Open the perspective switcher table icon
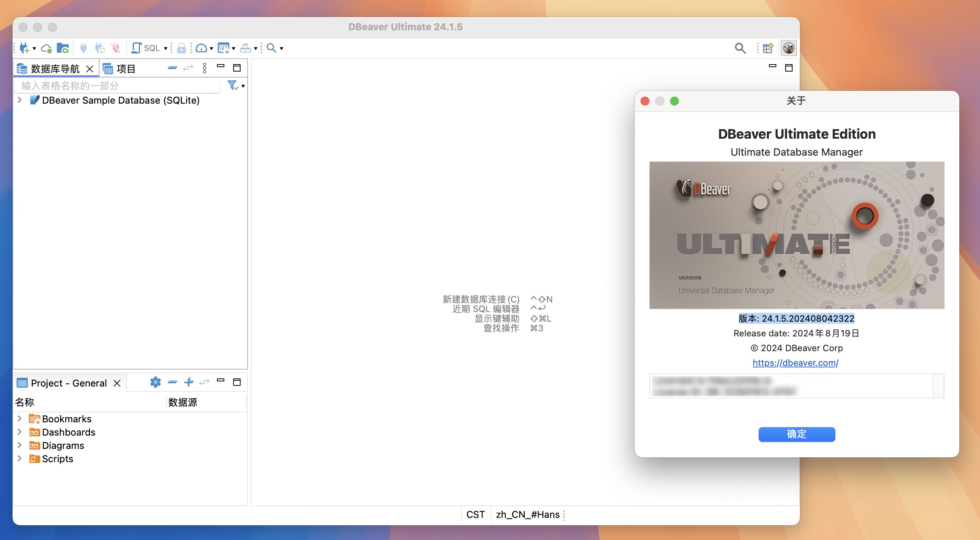The image size is (980, 540). (768, 48)
